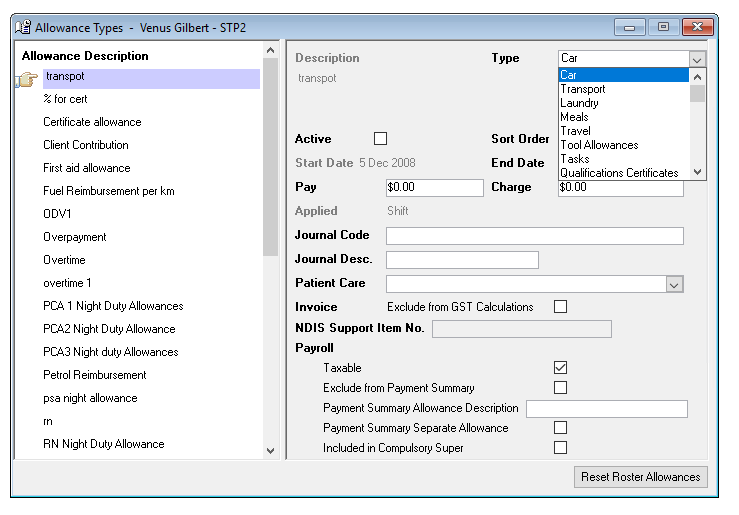The height and width of the screenshot is (515, 739).
Task: Select the transpot allowance row
Action: [151, 79]
